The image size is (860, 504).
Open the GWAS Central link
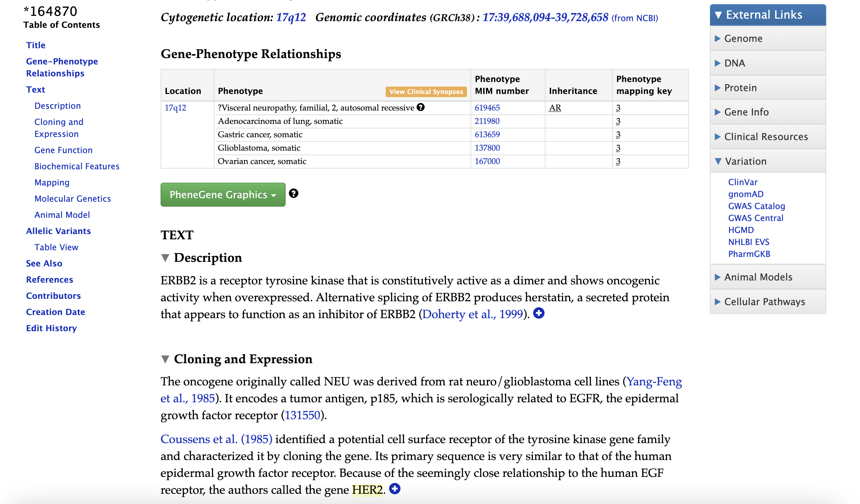pyautogui.click(x=756, y=218)
